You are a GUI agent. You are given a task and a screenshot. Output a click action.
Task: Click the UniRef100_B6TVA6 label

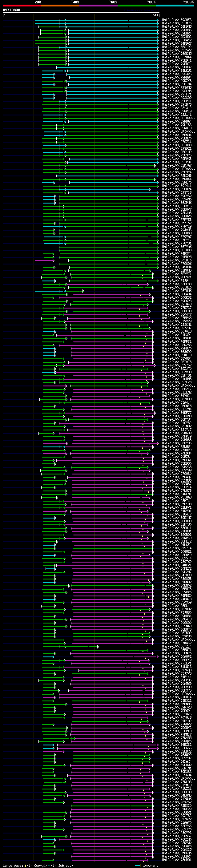[177, 247]
